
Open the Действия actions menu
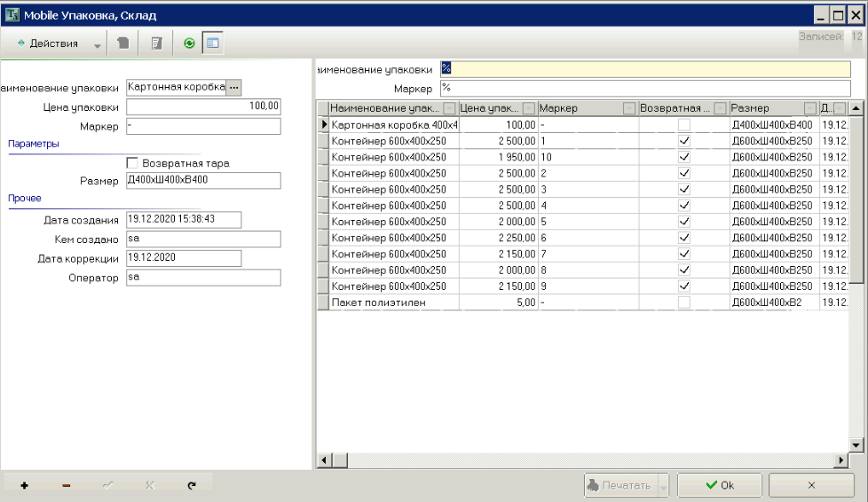click(x=48, y=43)
